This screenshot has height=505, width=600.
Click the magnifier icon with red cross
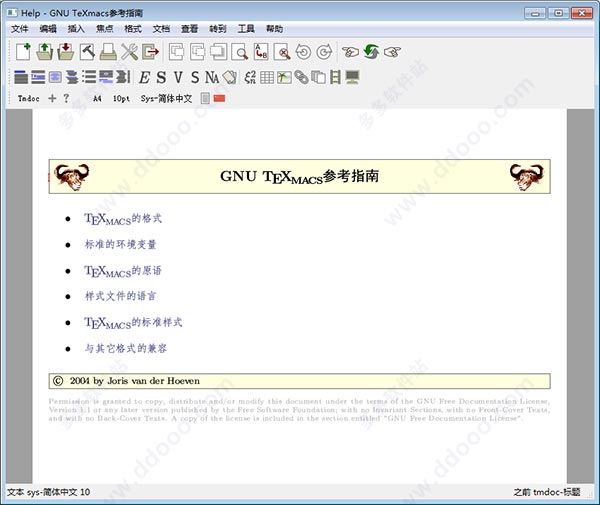click(x=282, y=52)
